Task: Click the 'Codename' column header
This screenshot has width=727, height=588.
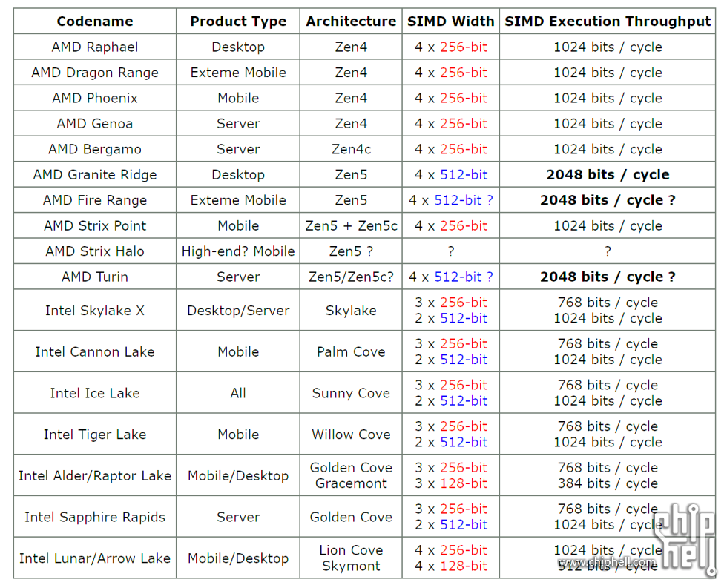Action: coord(95,22)
